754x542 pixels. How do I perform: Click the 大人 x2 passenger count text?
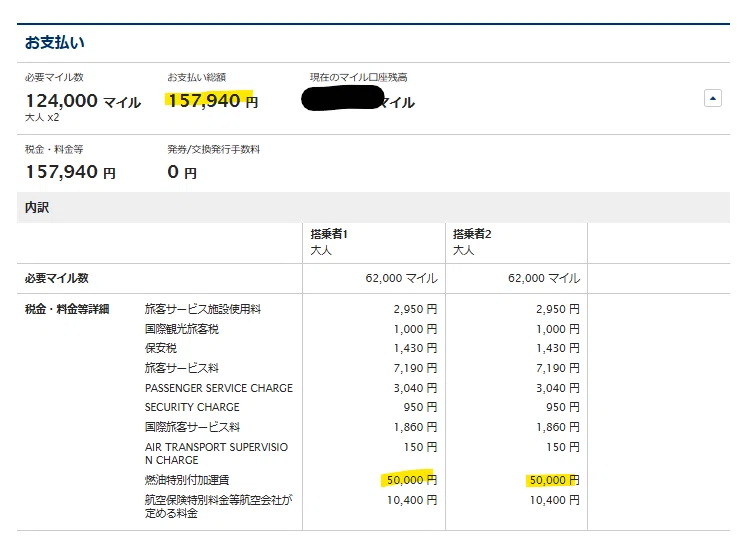pyautogui.click(x=42, y=117)
